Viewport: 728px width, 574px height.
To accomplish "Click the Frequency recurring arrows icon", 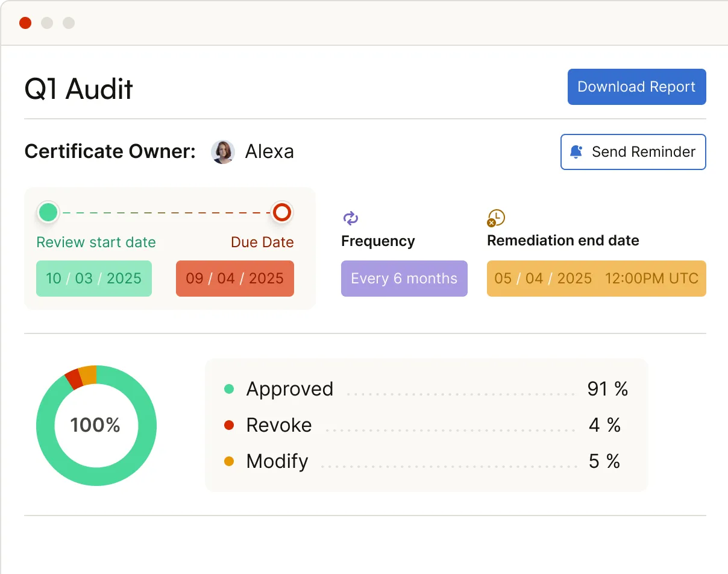I will click(x=351, y=218).
